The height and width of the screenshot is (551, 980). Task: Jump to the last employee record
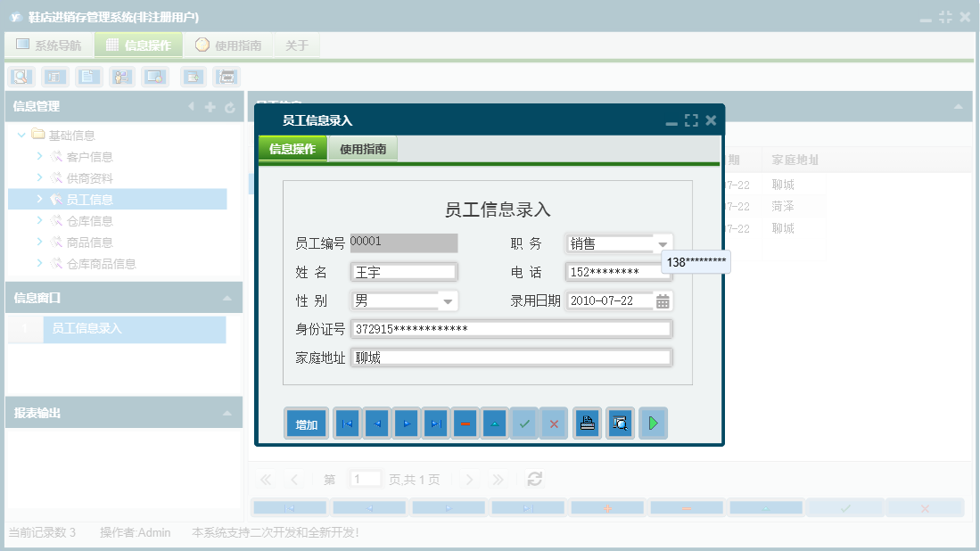(x=436, y=424)
